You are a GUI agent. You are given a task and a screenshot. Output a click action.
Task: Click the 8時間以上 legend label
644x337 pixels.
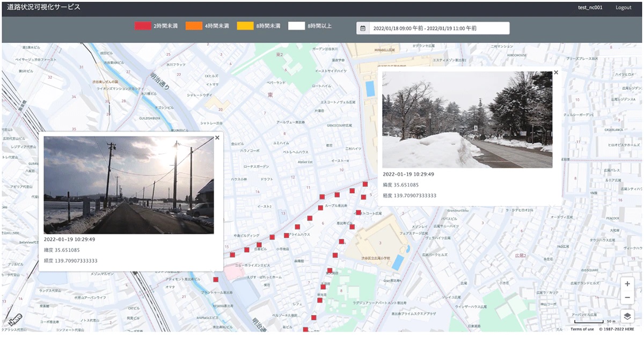[x=319, y=26]
